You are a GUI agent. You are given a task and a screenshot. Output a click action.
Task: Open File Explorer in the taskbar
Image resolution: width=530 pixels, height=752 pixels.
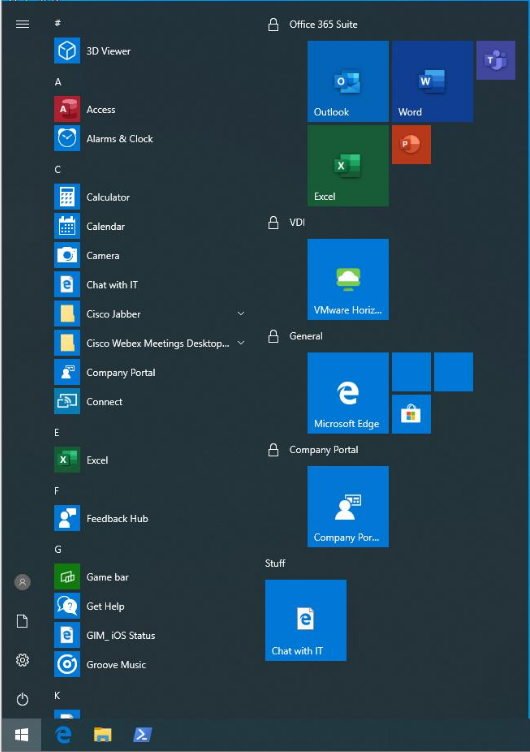point(102,734)
